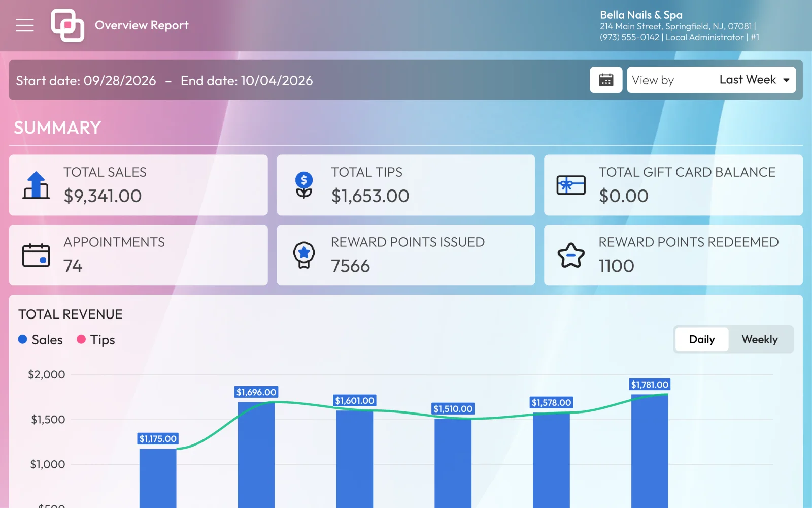
Task: Click the Bella Nails & Spa name
Action: [x=641, y=15]
